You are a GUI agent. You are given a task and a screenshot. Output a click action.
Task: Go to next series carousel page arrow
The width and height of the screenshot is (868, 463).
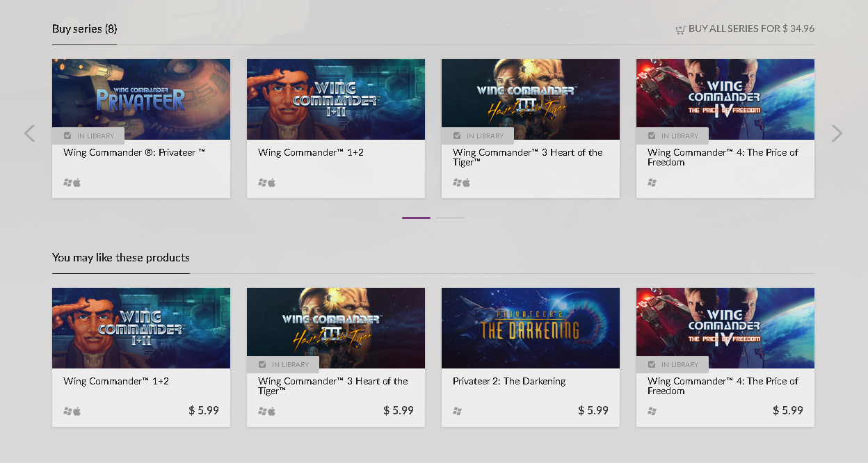(x=837, y=133)
